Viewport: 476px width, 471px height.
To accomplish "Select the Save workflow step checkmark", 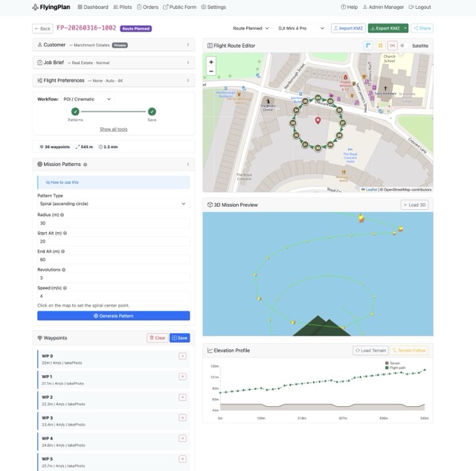I will point(152,112).
